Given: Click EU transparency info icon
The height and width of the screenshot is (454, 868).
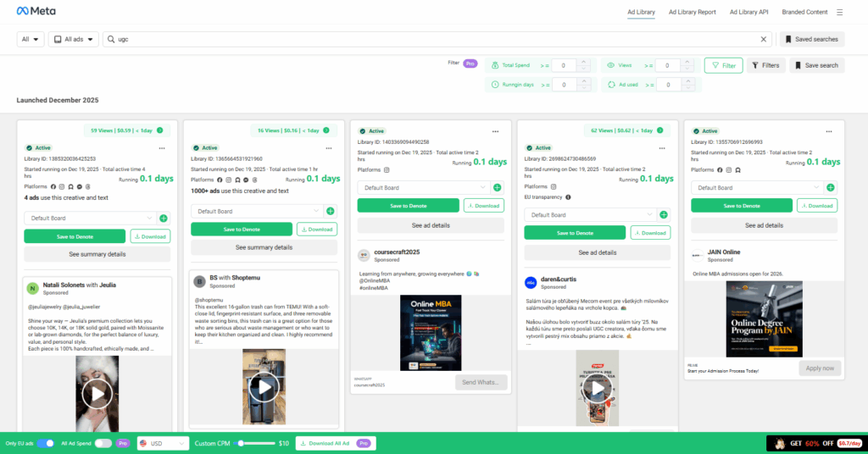Looking at the screenshot, I should (x=568, y=197).
